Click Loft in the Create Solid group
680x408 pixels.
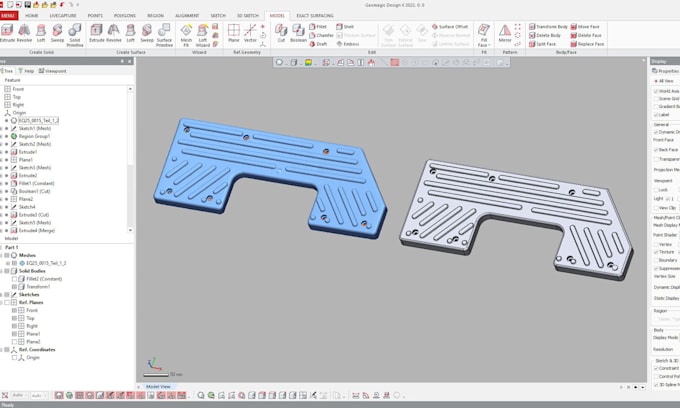coord(41,33)
